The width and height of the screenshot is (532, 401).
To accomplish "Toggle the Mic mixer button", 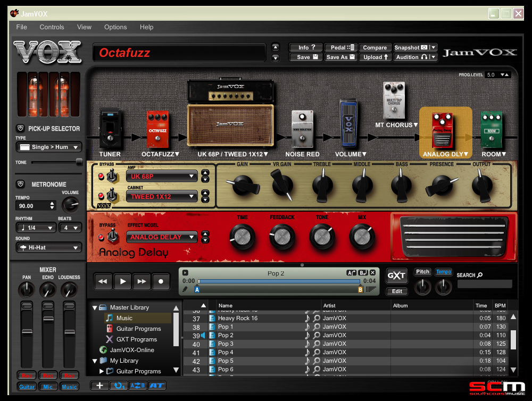I will coord(48,387).
